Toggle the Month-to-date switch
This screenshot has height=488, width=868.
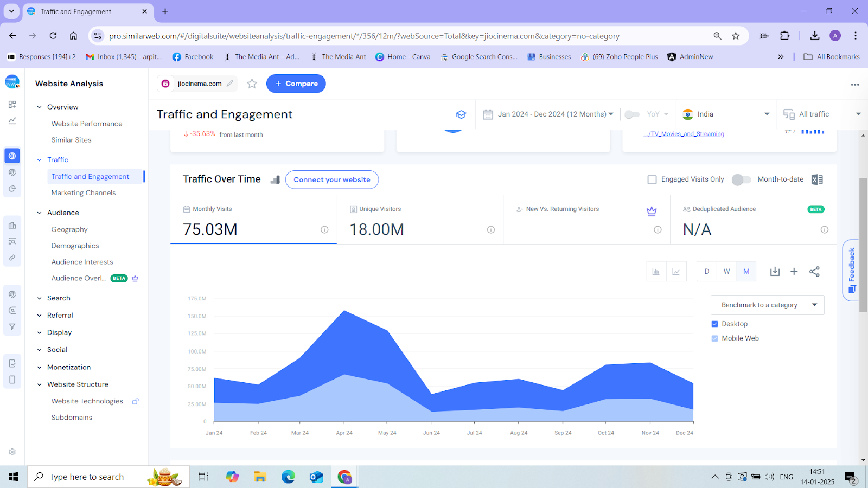[742, 179]
